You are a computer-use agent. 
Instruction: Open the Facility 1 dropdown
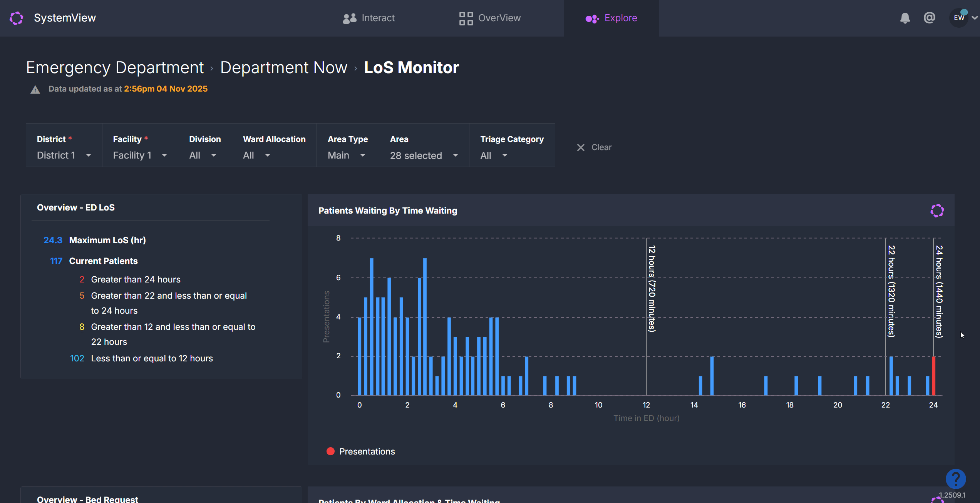[x=140, y=155]
